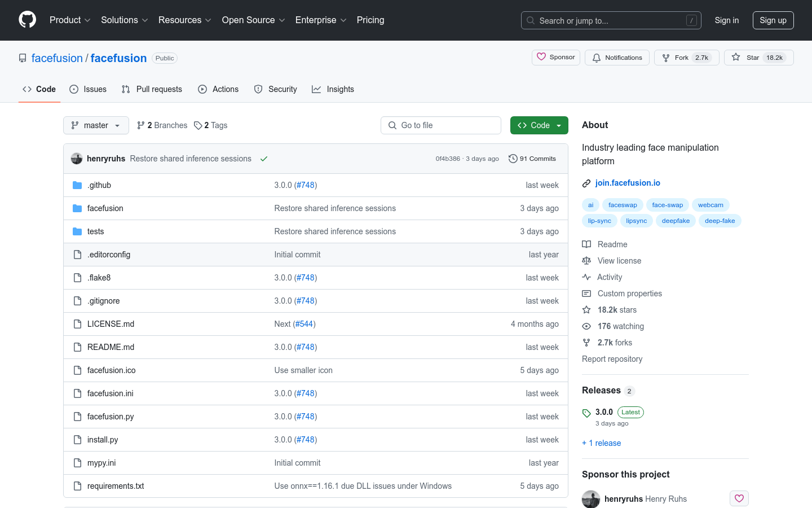Expand the Solutions menu
Screen dimensions: 812x508
[x=125, y=20]
